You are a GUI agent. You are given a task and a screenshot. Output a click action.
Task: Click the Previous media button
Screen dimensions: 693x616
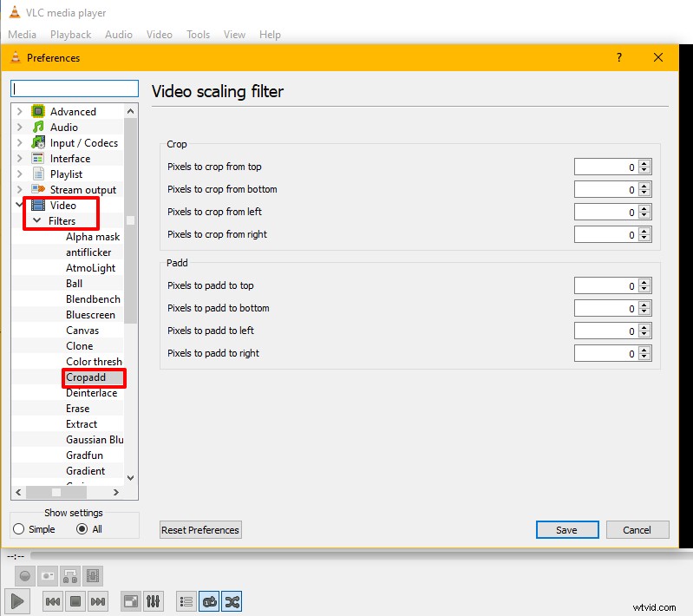click(x=53, y=601)
